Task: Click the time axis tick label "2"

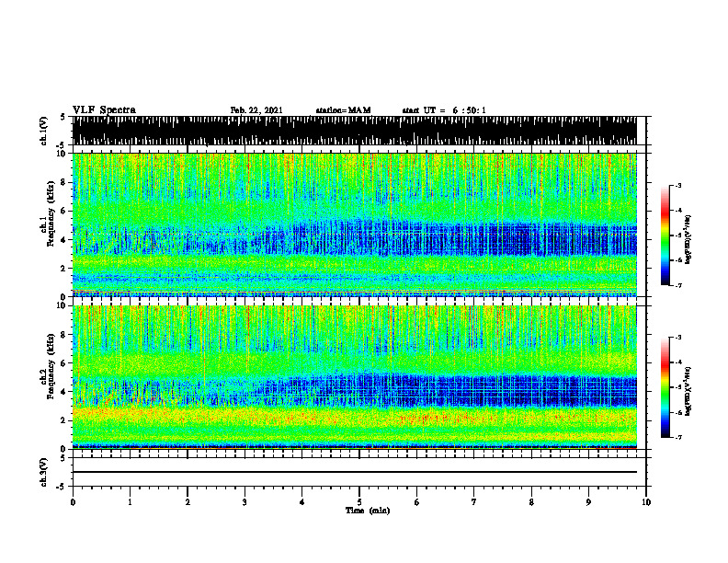Action: 188,502
